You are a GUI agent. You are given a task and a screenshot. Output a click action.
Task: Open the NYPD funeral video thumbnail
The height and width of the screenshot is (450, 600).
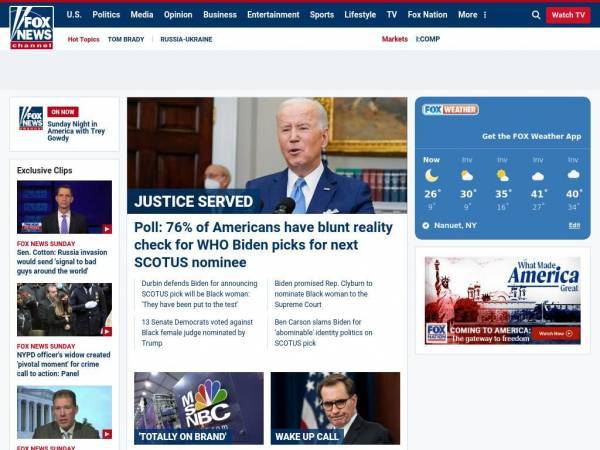point(64,310)
